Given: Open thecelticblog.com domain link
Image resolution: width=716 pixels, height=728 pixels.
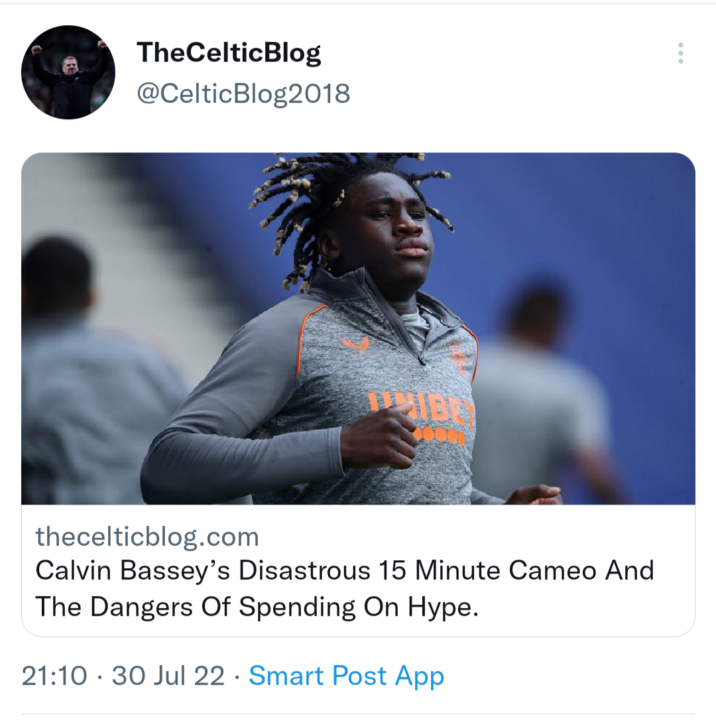Looking at the screenshot, I should (x=147, y=536).
